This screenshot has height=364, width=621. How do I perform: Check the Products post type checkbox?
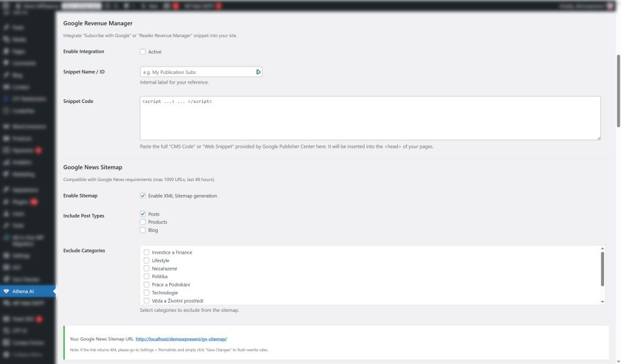click(x=143, y=222)
